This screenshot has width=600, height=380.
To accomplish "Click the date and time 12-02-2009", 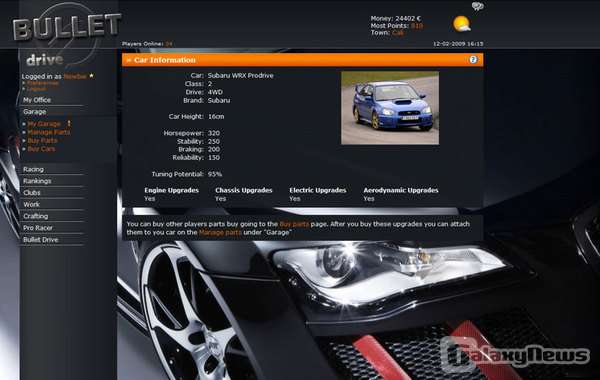I will pos(458,44).
